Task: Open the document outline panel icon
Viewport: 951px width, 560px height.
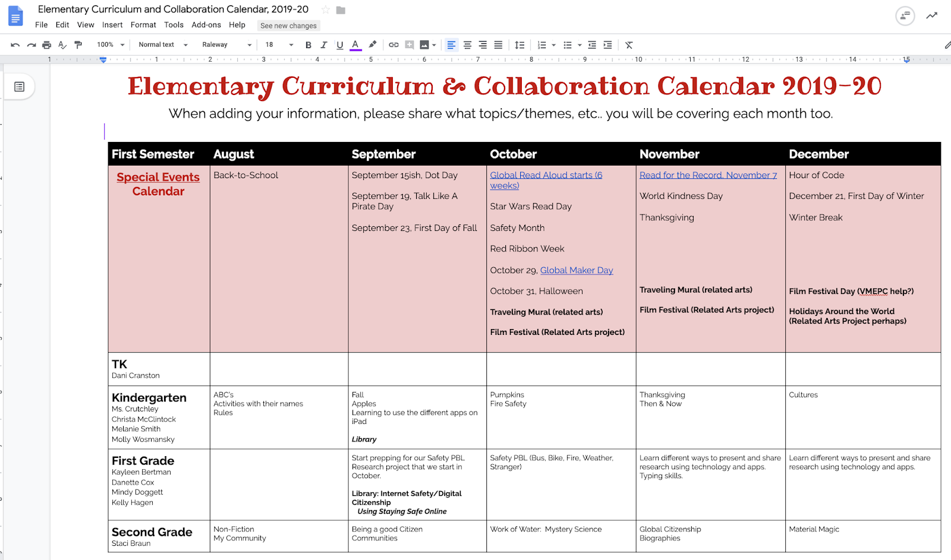Action: (x=20, y=86)
